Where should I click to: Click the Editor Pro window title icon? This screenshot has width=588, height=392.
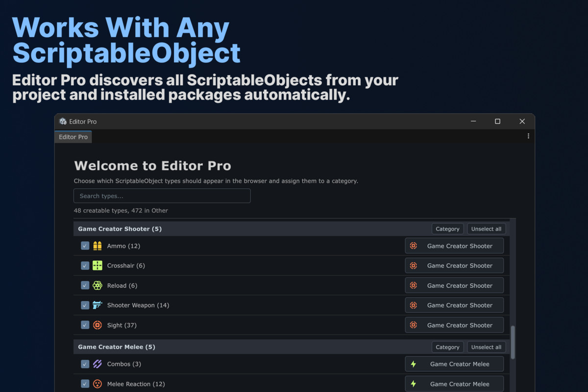pyautogui.click(x=63, y=122)
